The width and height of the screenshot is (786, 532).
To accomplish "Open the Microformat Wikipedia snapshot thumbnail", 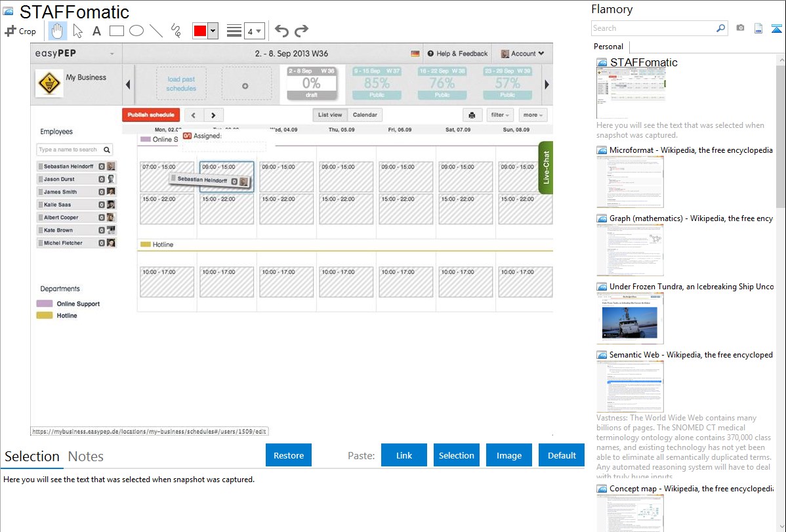I will point(630,182).
